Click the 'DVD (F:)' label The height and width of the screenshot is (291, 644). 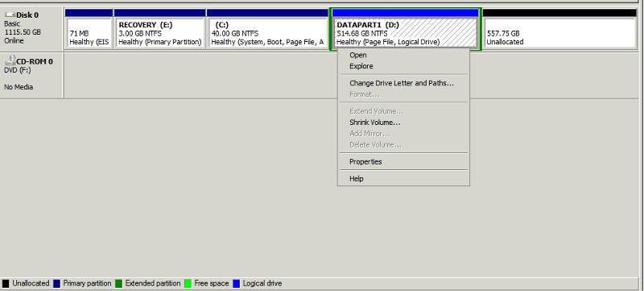pos(18,70)
